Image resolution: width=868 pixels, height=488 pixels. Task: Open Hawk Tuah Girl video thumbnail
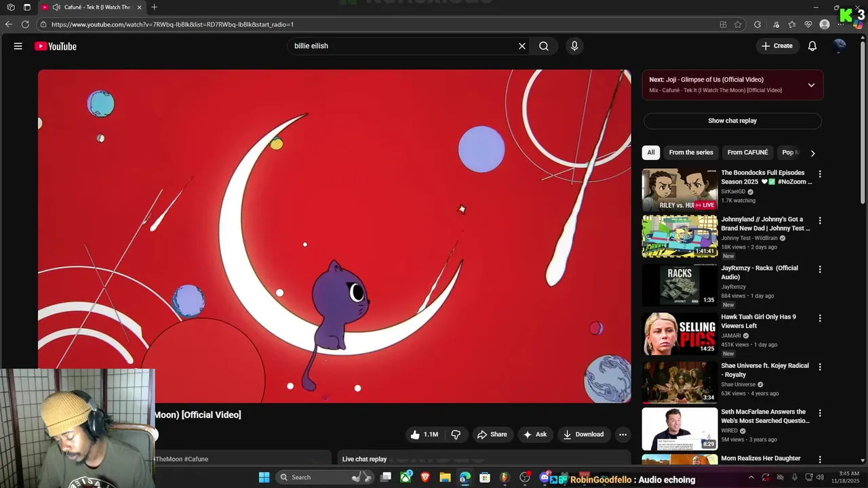tap(679, 333)
